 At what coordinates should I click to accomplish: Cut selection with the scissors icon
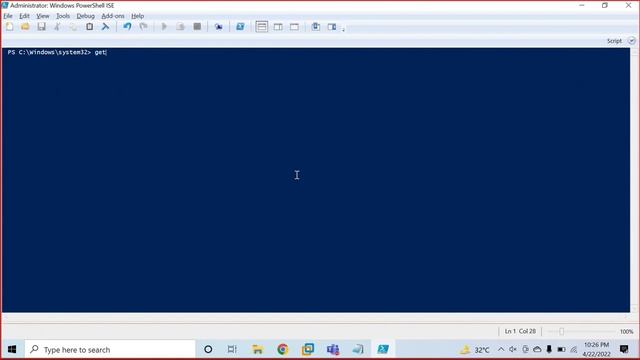tap(57, 27)
